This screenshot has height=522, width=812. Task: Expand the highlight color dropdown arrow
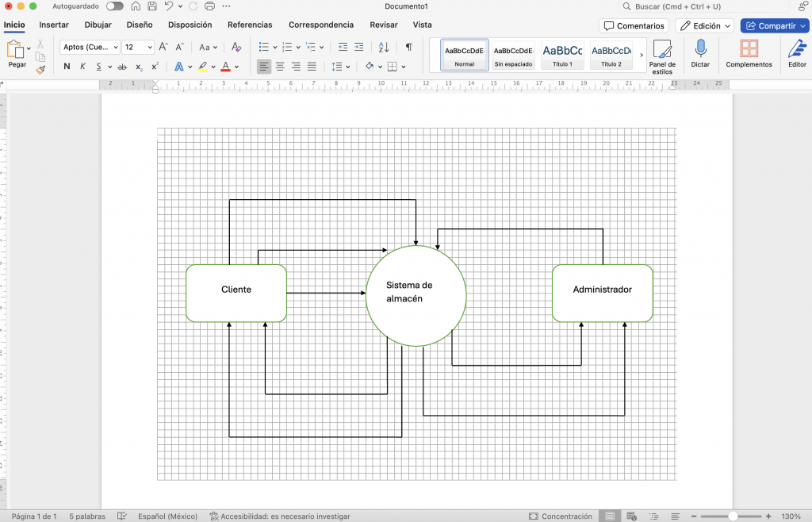213,67
